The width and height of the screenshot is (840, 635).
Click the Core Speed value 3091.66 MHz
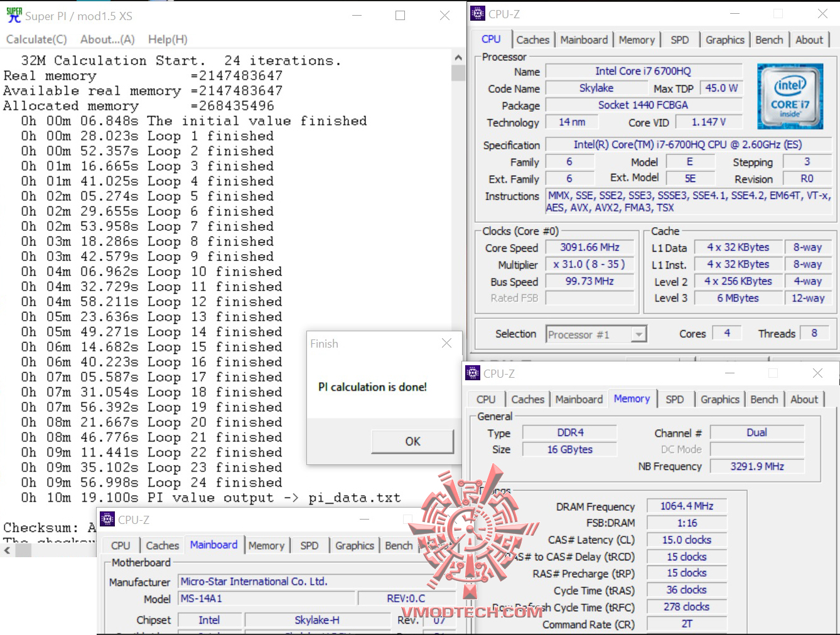click(590, 247)
